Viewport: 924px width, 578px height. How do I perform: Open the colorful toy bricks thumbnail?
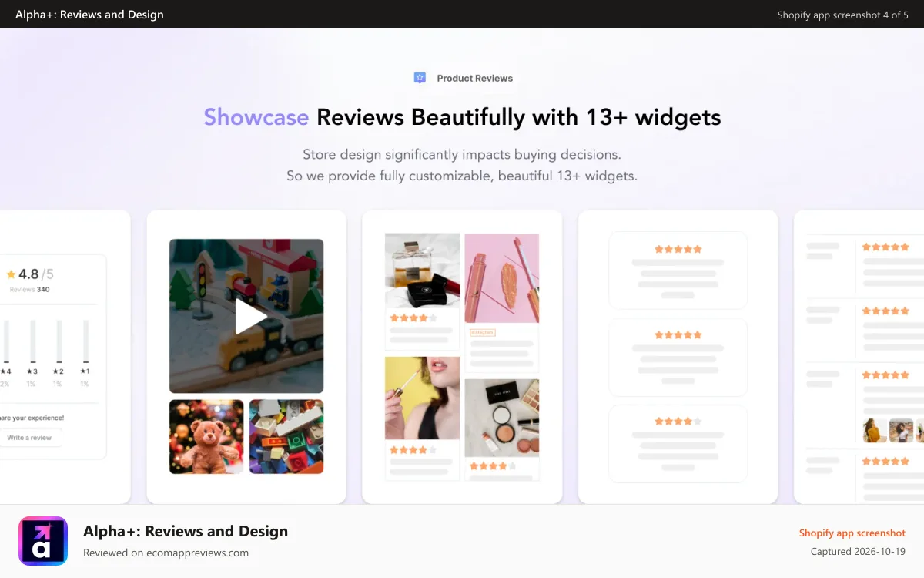286,436
